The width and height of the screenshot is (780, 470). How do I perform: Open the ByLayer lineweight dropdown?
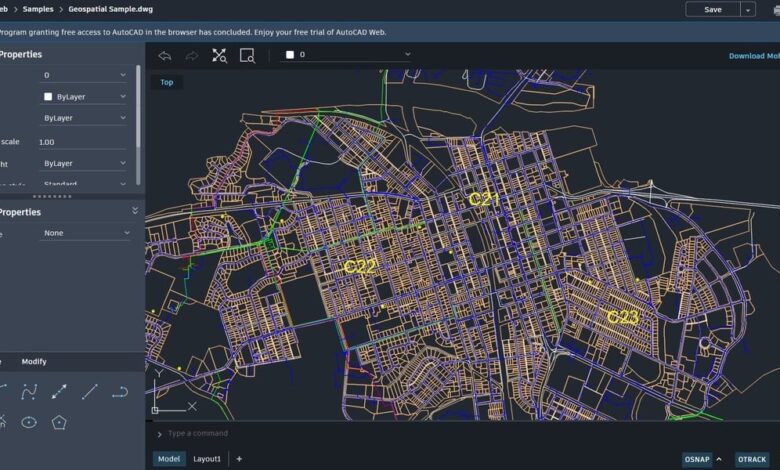coord(83,163)
